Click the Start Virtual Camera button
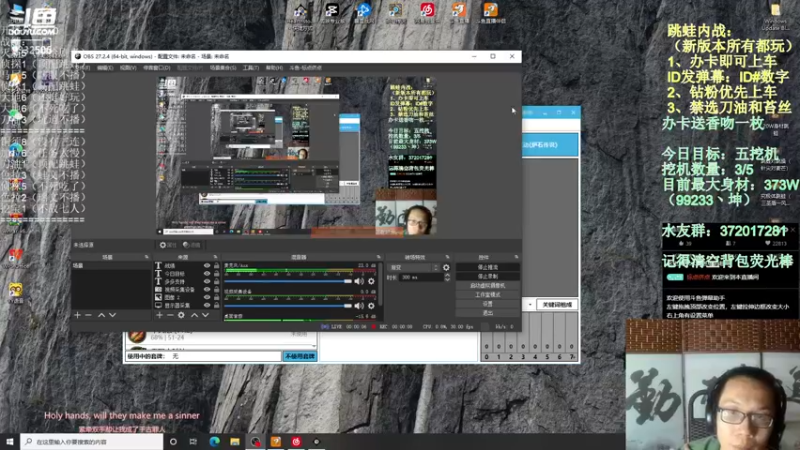Image resolution: width=800 pixels, height=450 pixels. click(488, 286)
